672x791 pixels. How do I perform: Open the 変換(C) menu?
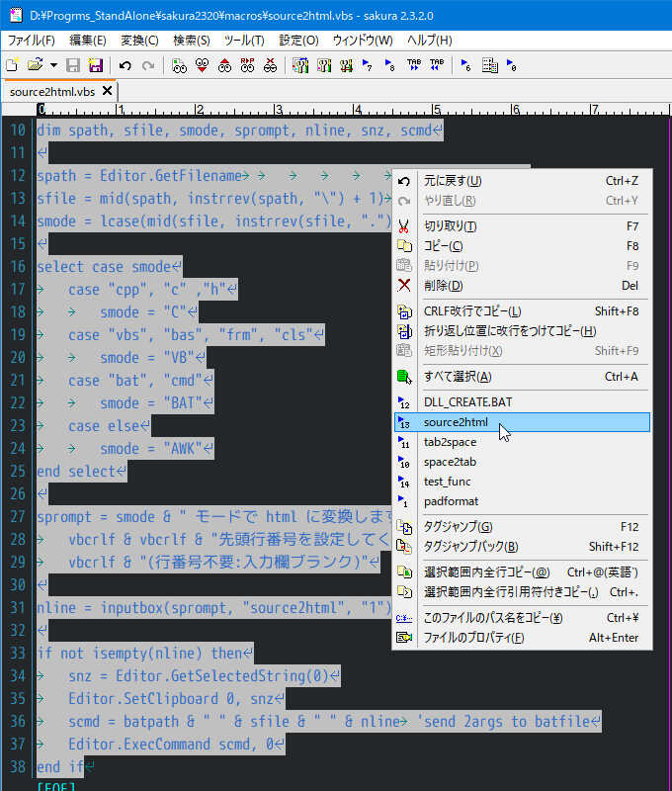(x=139, y=40)
